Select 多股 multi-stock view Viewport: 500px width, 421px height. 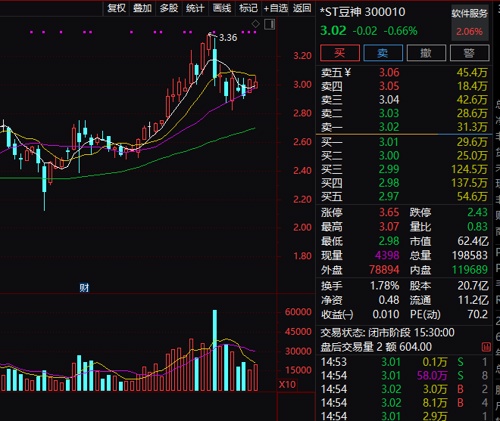(x=169, y=8)
